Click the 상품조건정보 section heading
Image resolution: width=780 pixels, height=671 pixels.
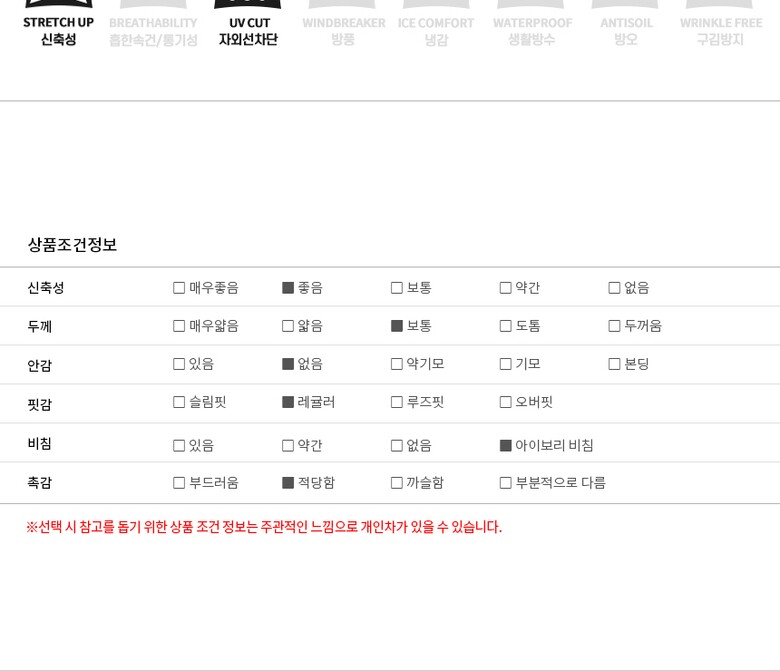[72, 245]
